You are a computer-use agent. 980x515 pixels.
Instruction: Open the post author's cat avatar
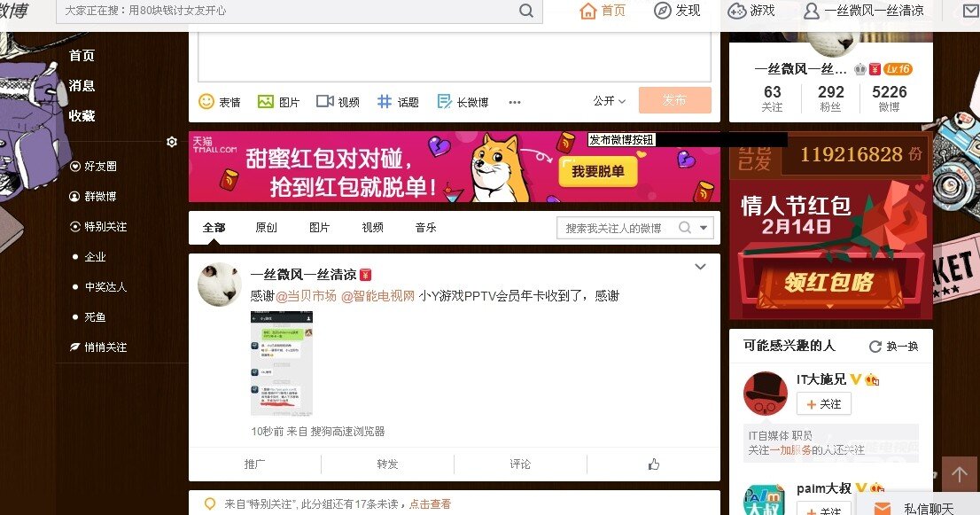click(x=220, y=285)
